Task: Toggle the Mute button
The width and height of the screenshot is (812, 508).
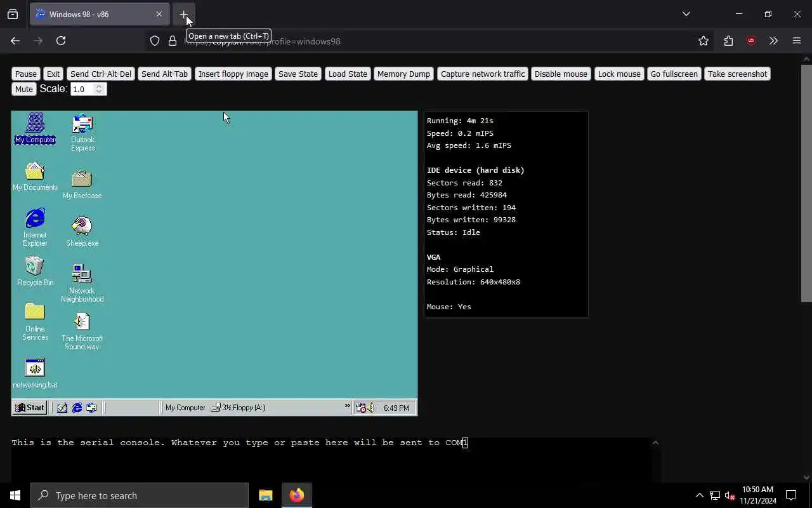Action: (x=24, y=89)
